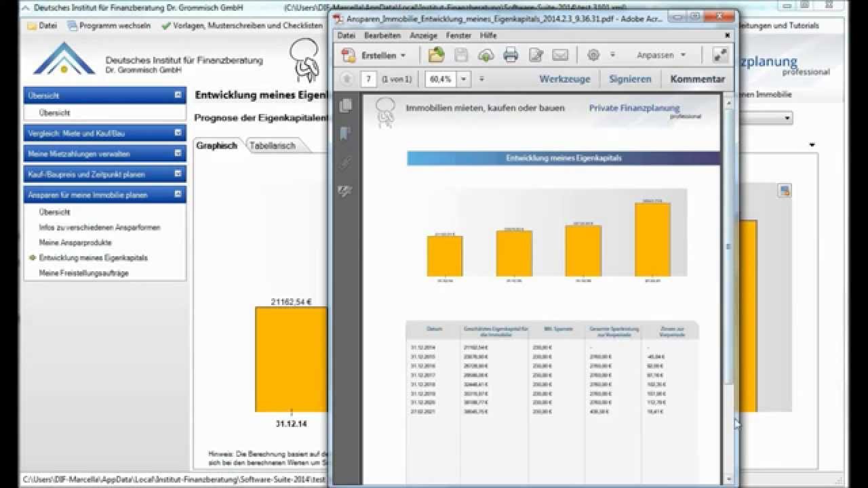Click the page number input field
This screenshot has width=868, height=488.
click(368, 79)
